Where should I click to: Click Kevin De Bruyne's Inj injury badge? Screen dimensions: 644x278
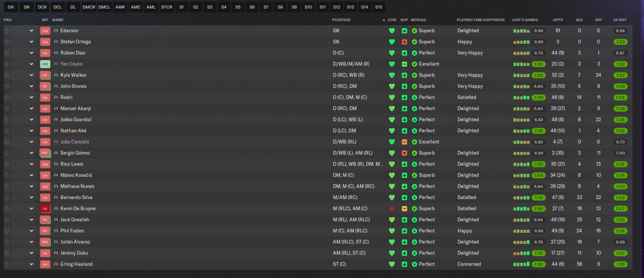(x=45, y=209)
